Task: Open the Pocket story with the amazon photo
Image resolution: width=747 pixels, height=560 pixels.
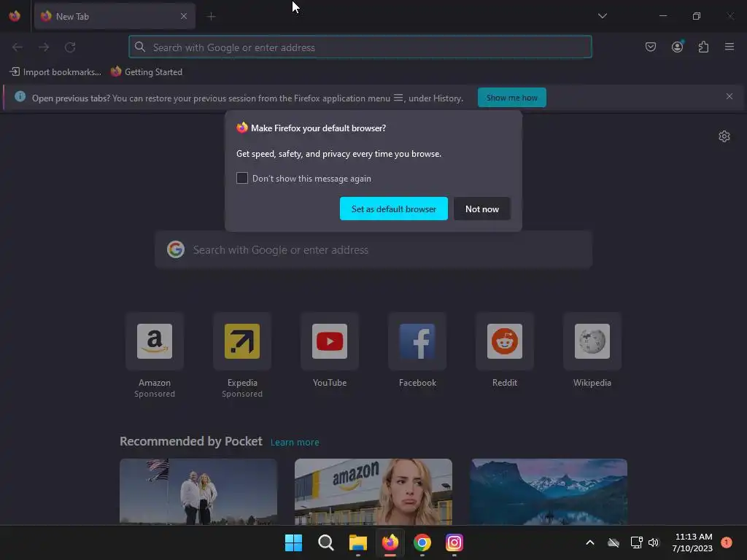Action: tap(373, 492)
